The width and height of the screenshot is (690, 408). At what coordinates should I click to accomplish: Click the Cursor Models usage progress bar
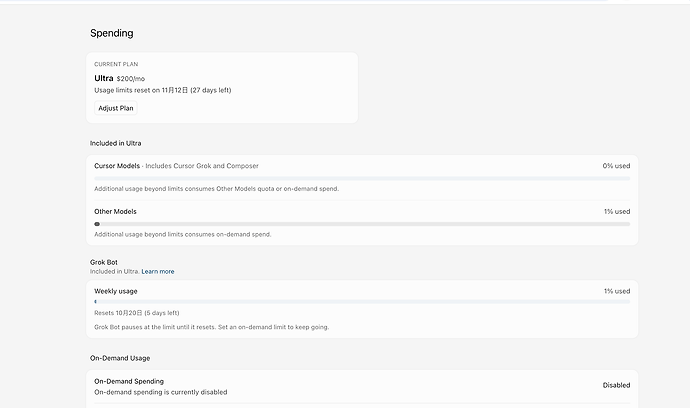(x=362, y=178)
